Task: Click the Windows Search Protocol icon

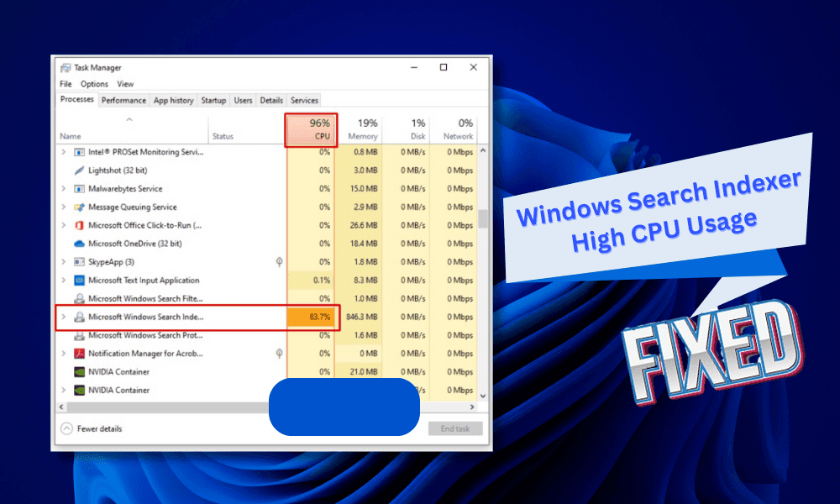Action: click(79, 335)
